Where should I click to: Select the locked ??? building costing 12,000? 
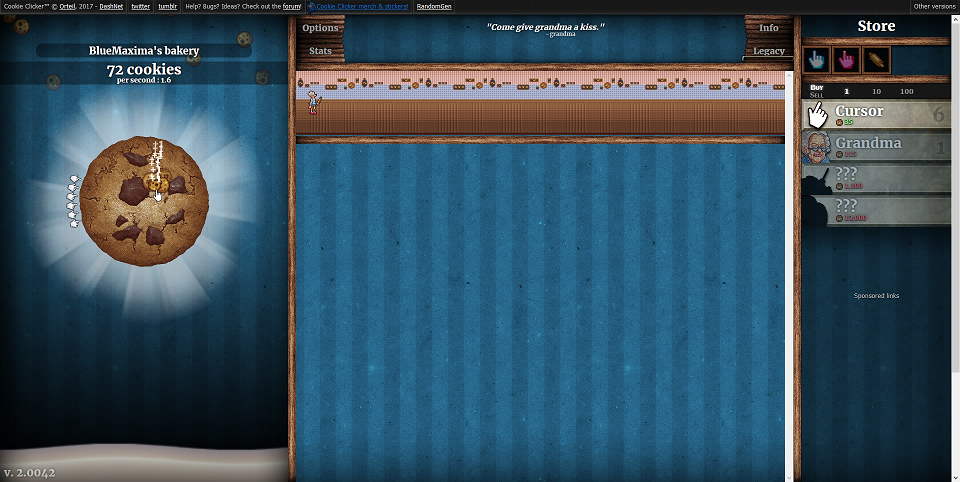(x=877, y=210)
